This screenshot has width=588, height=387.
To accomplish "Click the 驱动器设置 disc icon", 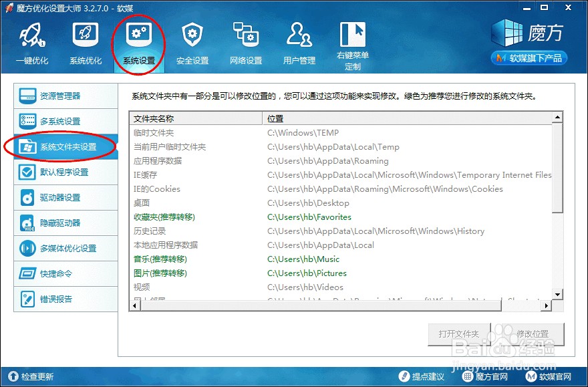I will click(x=27, y=198).
